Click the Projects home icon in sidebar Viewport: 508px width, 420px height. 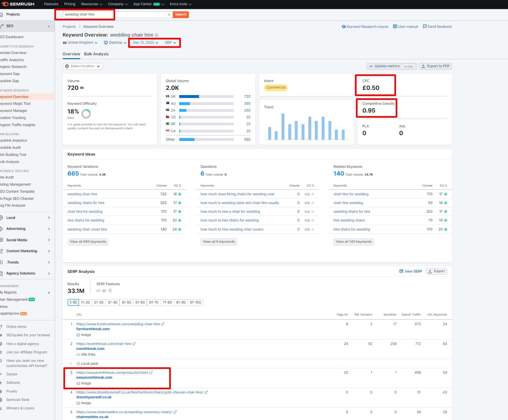2,14
